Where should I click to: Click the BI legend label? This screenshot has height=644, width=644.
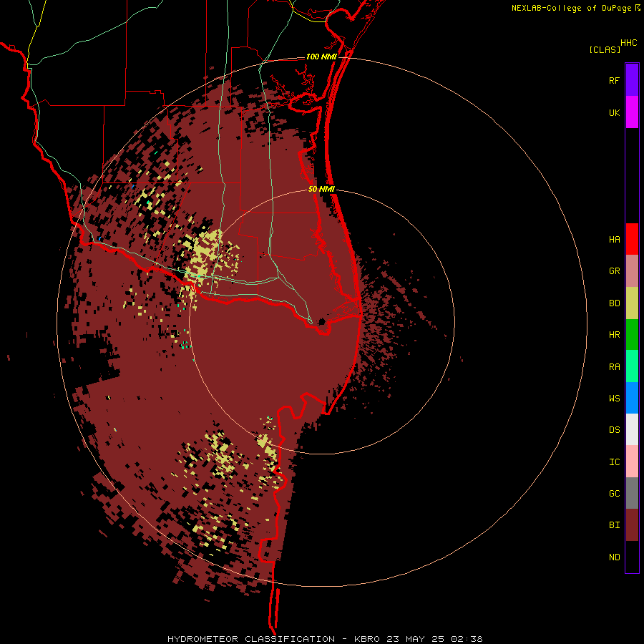tap(614, 525)
